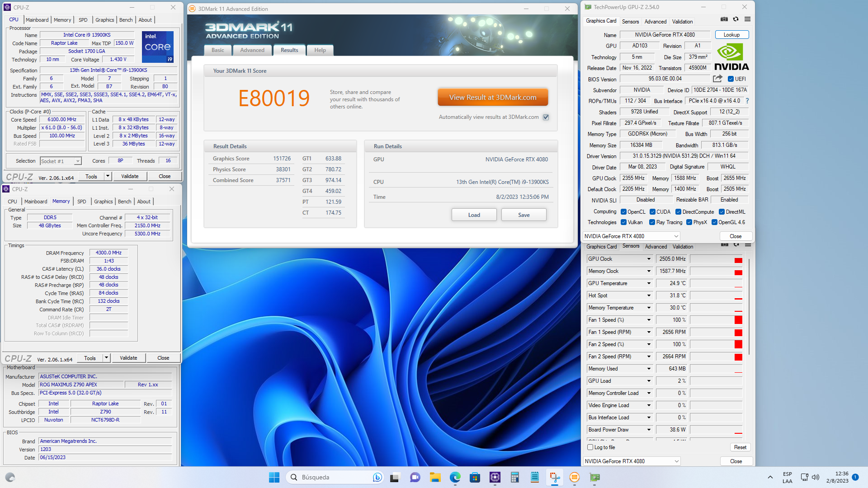Click Validate in the top CPU-Z window
This screenshot has width=868, height=488.
130,176
